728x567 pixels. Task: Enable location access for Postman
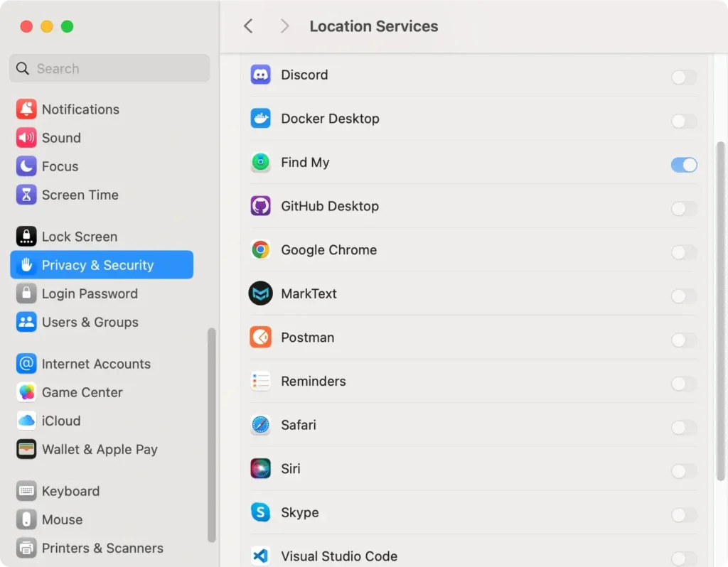pos(684,340)
